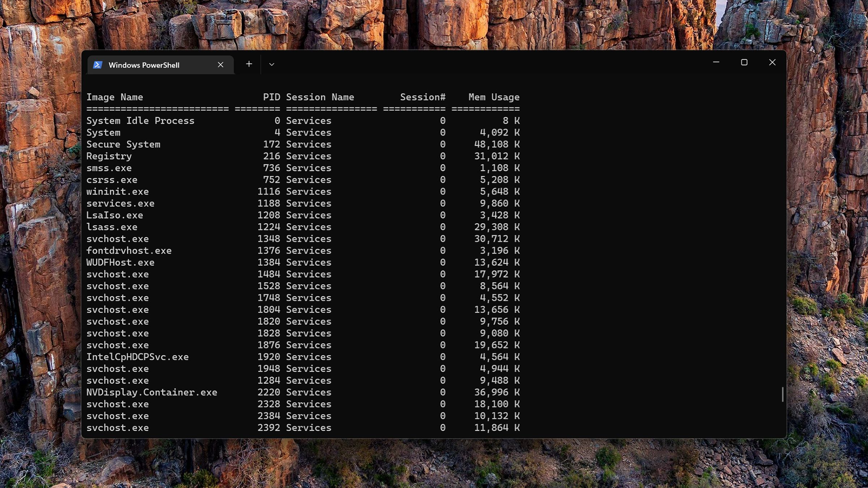
Task: Click the smss.exe process name
Action: (109, 168)
